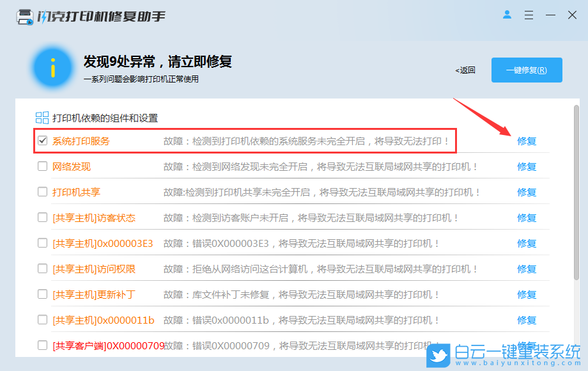This screenshot has width=588, height=371.
Task: Check the 打印机共享 checkbox
Action: 42,193
